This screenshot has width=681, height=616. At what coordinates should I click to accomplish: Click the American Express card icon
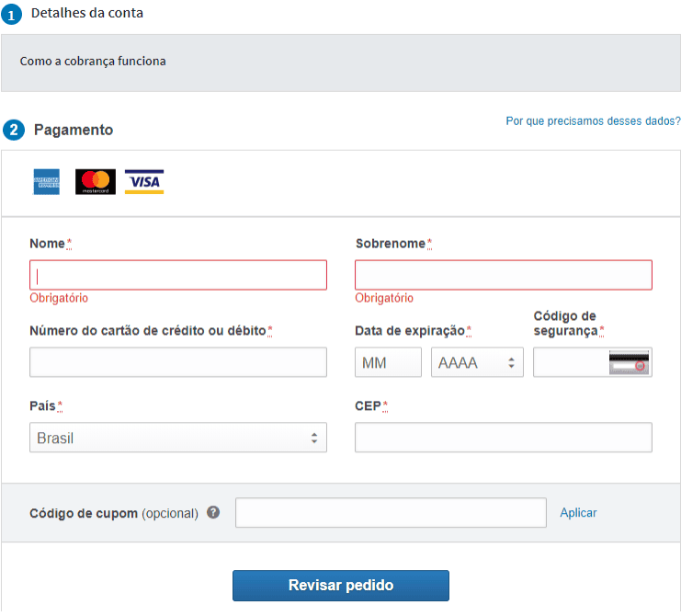coord(47,182)
